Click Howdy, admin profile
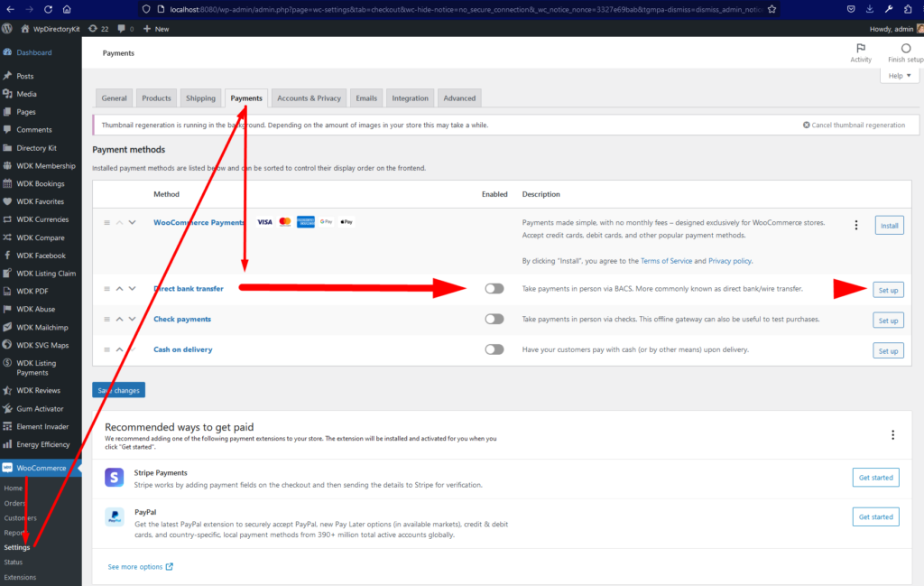Screen dimensions: 924x586 [896, 28]
